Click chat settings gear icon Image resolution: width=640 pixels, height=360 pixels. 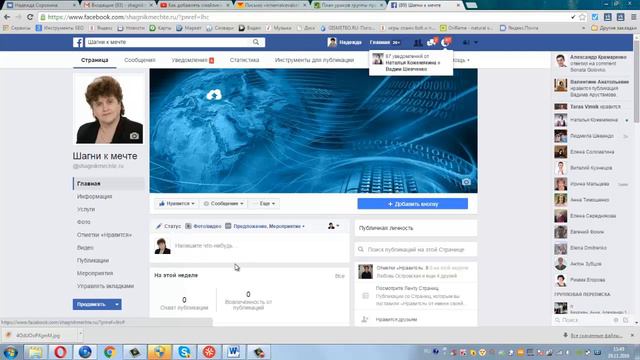(x=616, y=320)
